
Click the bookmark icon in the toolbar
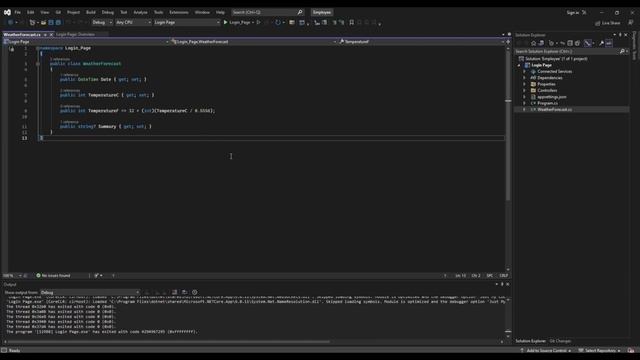click(351, 22)
